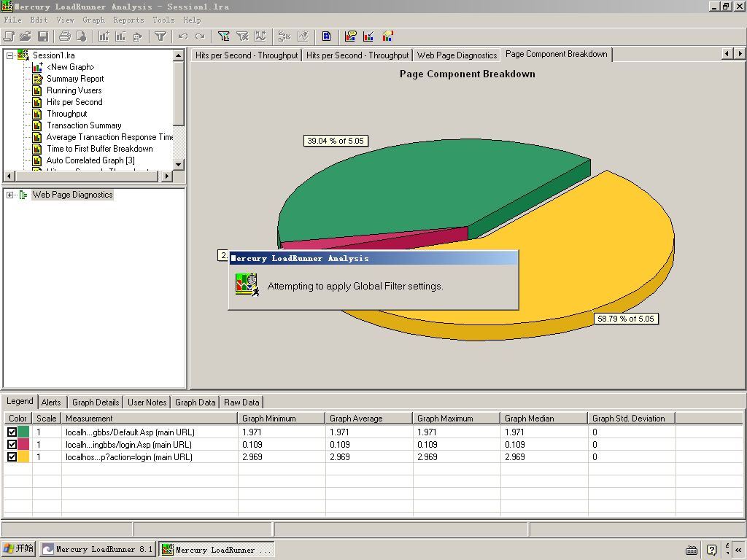Uncheck the action=login legend checkbox

[x=12, y=457]
